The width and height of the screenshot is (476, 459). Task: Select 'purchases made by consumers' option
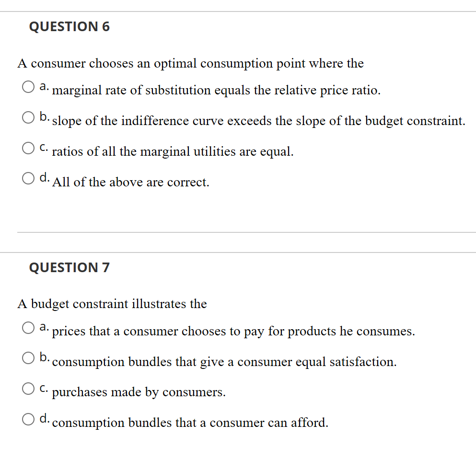[28, 389]
